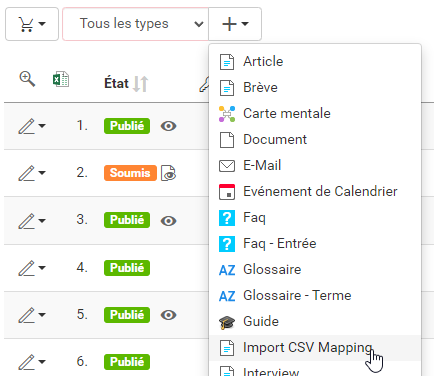
Task: Choose Document in the add menu
Action: pyautogui.click(x=315, y=140)
